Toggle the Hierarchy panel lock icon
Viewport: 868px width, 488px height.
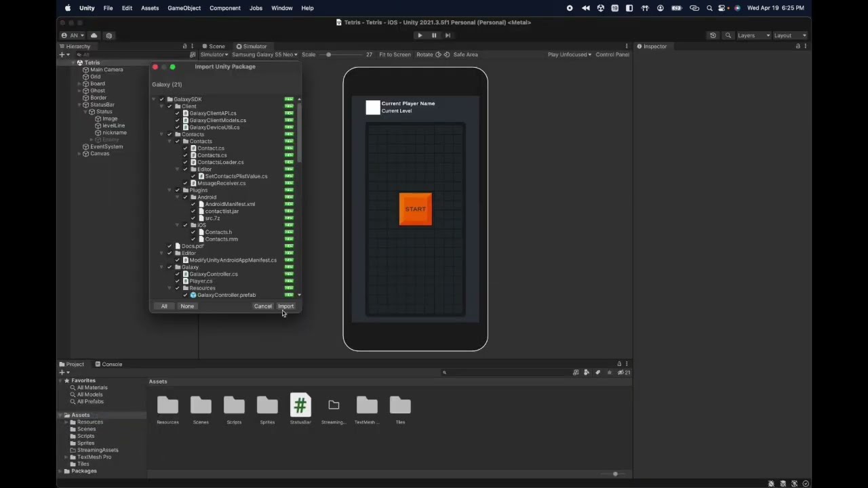coord(184,46)
